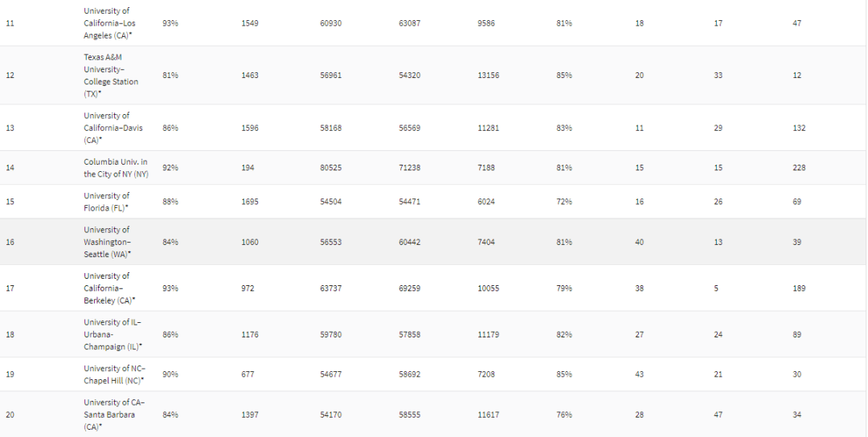The width and height of the screenshot is (868, 437).
Task: Click value 80525 in Columbia row
Action: pos(331,168)
